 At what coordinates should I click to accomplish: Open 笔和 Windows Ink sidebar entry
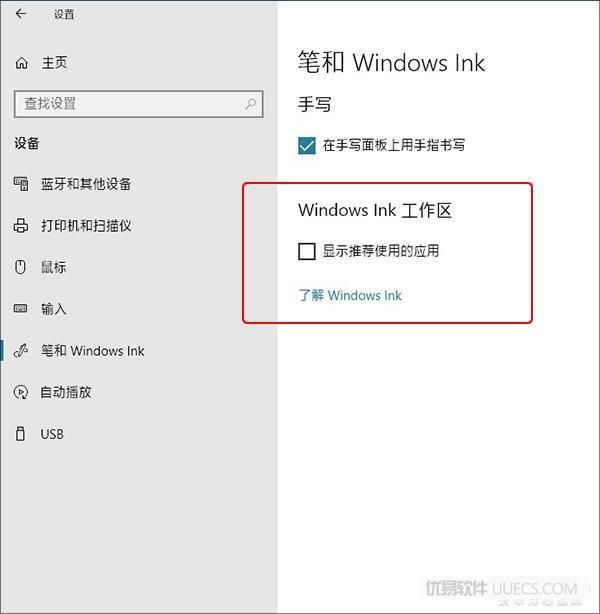(x=93, y=351)
